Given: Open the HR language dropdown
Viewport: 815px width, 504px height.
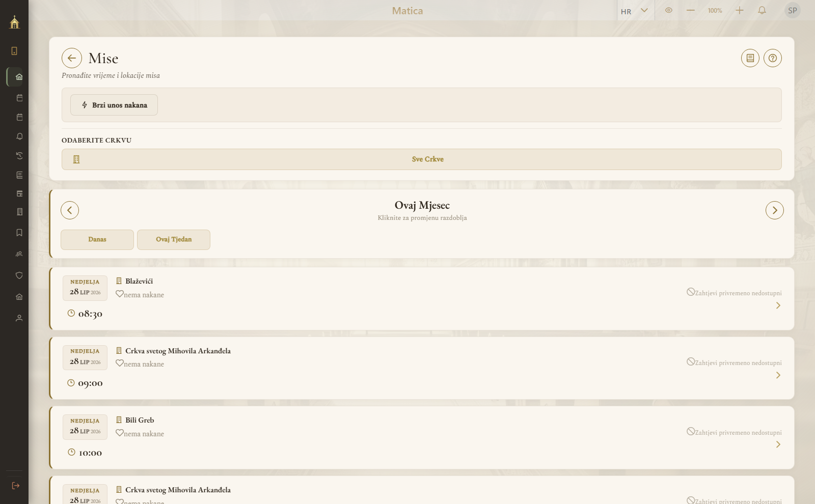Looking at the screenshot, I should click(x=635, y=11).
